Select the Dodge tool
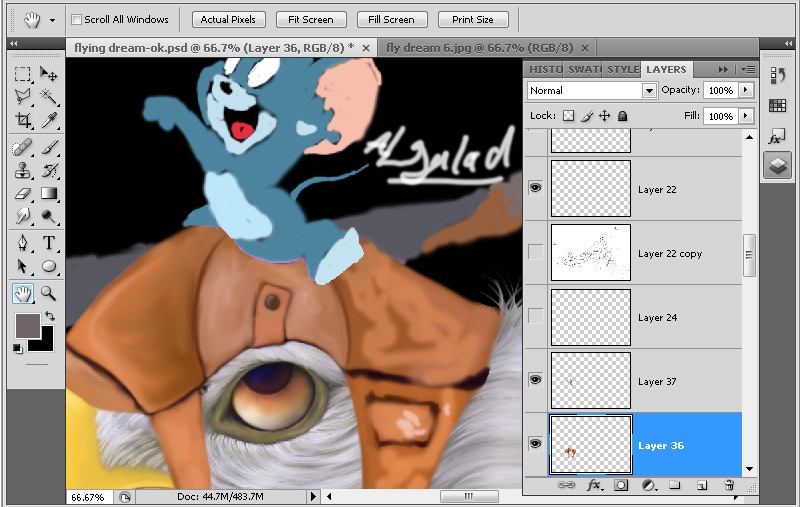 49,216
